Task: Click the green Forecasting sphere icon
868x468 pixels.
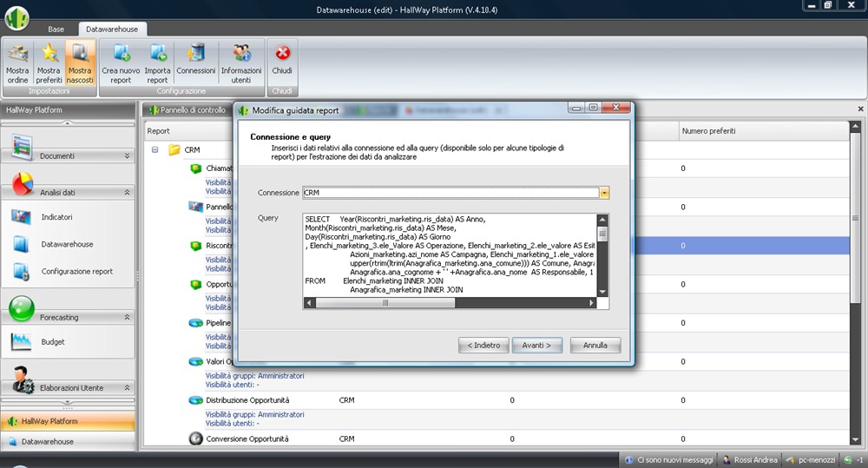Action: (x=22, y=308)
